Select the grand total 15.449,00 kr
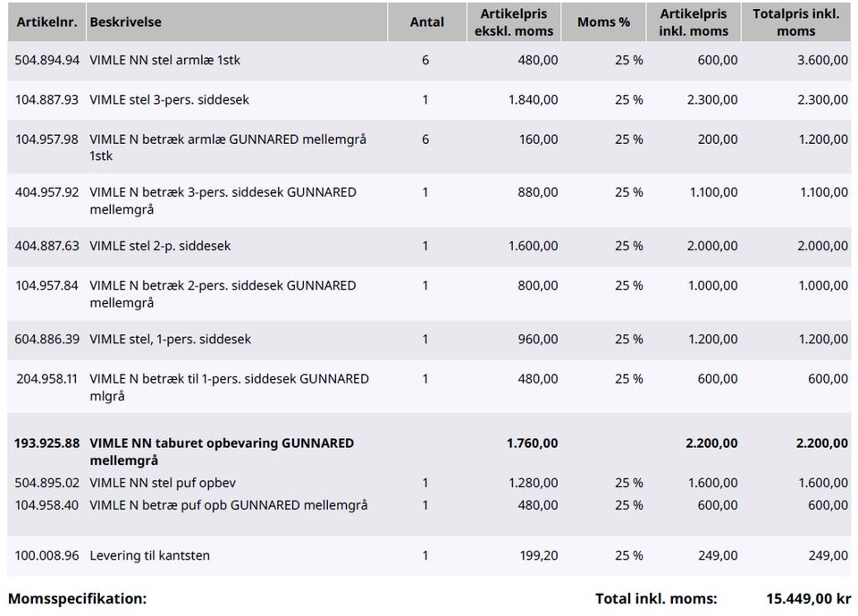 (x=808, y=598)
